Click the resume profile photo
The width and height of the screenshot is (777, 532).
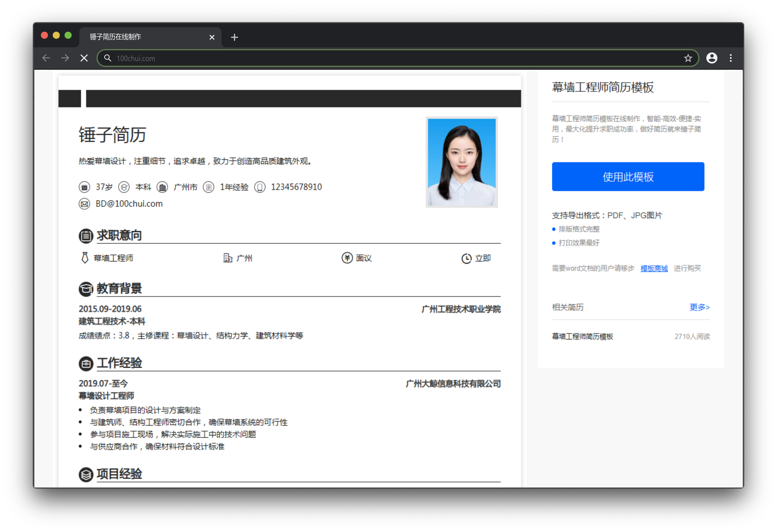(x=462, y=162)
